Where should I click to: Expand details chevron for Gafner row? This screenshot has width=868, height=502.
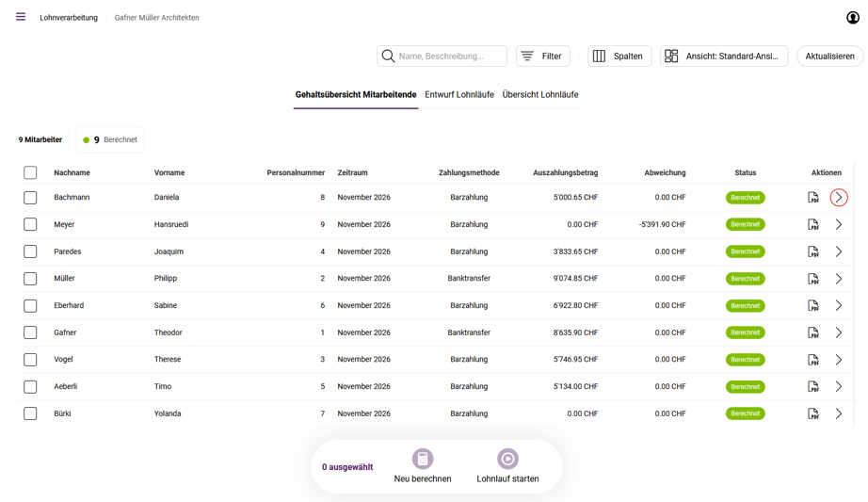click(x=839, y=332)
